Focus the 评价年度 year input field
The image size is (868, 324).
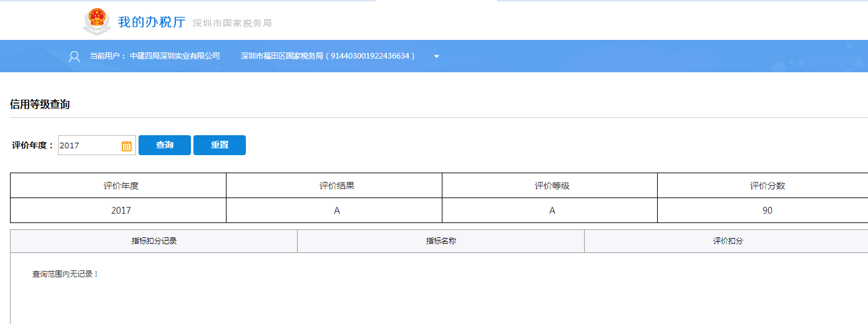(x=89, y=145)
